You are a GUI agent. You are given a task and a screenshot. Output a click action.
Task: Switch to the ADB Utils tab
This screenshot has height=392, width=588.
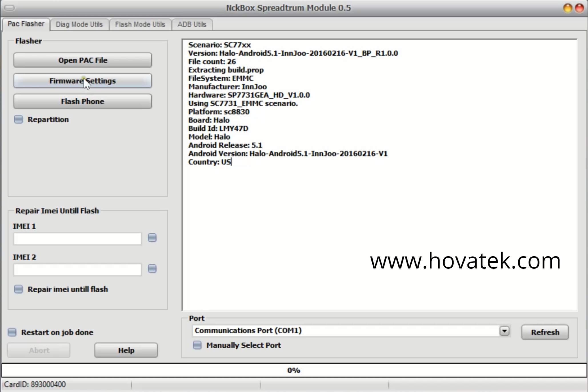point(192,25)
